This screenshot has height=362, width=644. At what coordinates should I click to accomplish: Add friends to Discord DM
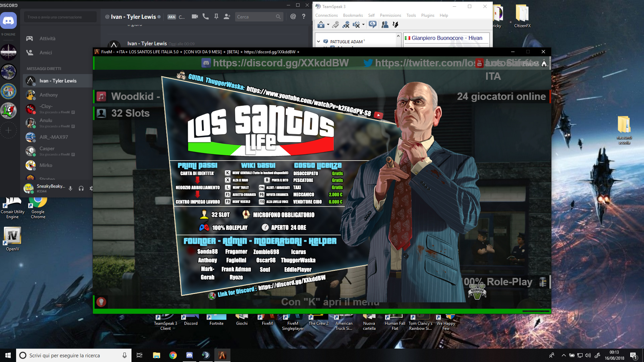coord(227,16)
